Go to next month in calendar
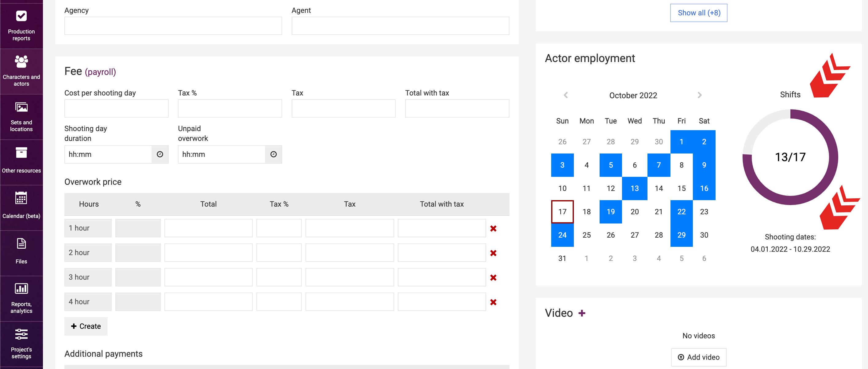This screenshot has height=369, width=868. pos(700,95)
